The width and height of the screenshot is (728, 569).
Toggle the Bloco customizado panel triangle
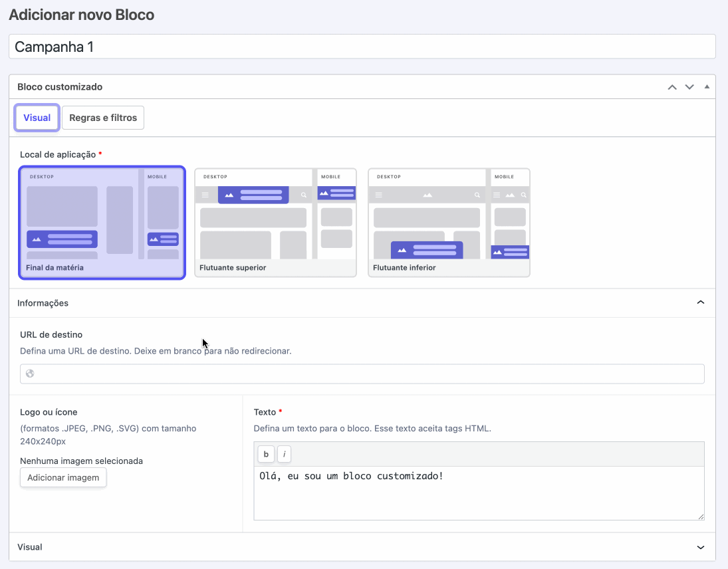[707, 87]
